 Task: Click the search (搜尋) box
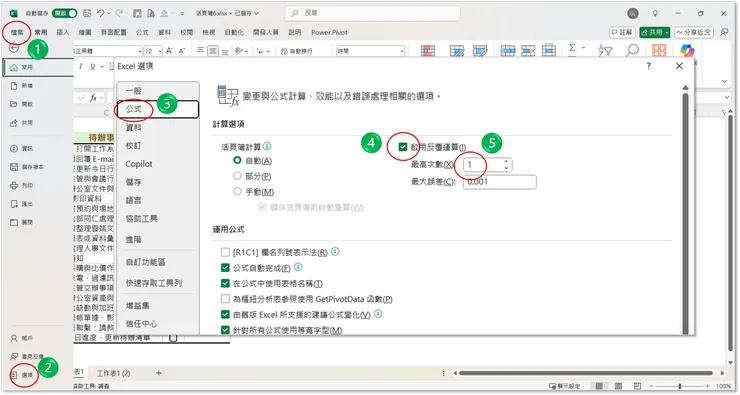pyautogui.click(x=373, y=13)
